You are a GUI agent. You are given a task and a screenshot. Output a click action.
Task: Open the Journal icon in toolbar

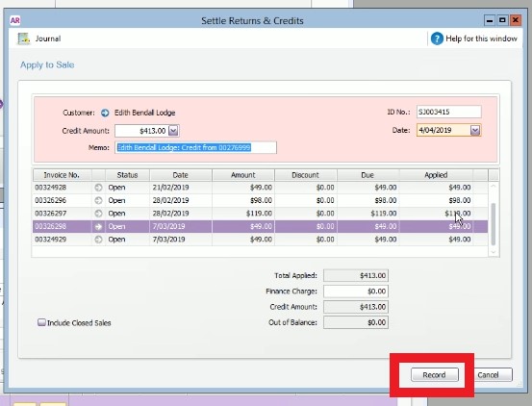24,38
